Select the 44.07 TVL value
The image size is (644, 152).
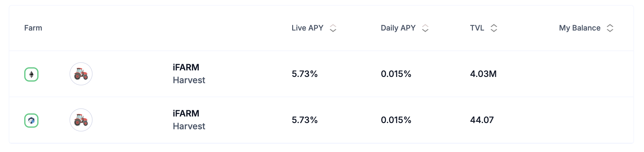click(482, 120)
